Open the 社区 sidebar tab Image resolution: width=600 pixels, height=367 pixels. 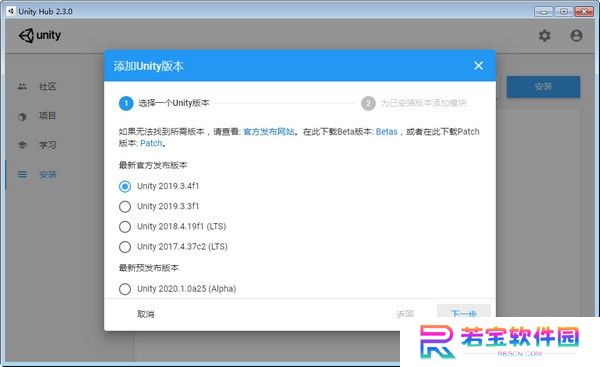[x=48, y=86]
